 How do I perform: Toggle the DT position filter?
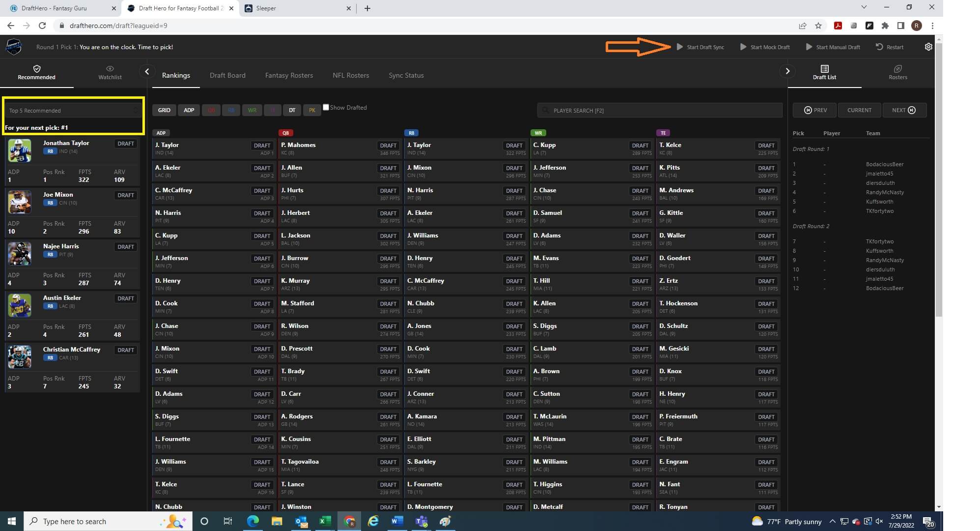(x=292, y=110)
